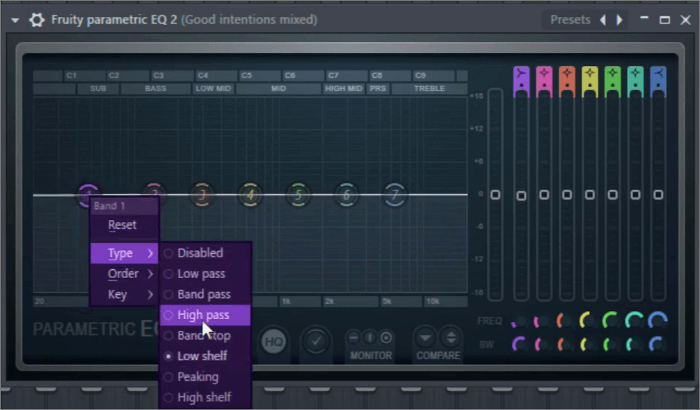The image size is (700, 410).
Task: Click the C5 note label
Action: coord(246,75)
